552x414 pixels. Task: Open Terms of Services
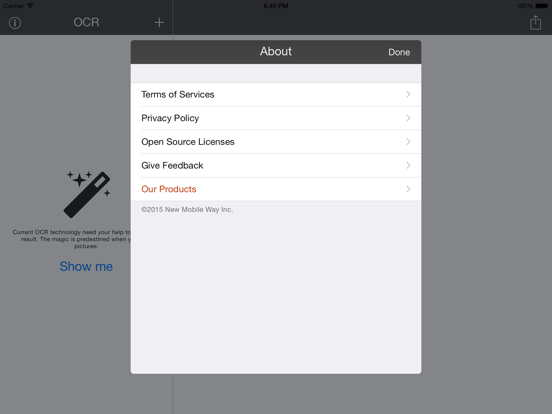[x=276, y=94]
